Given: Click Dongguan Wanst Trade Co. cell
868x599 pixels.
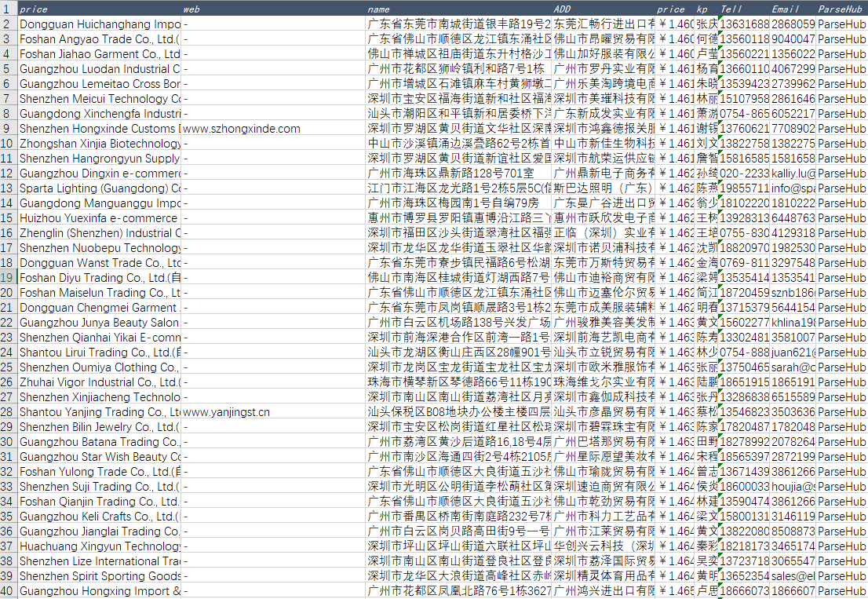Looking at the screenshot, I should pos(100,263).
